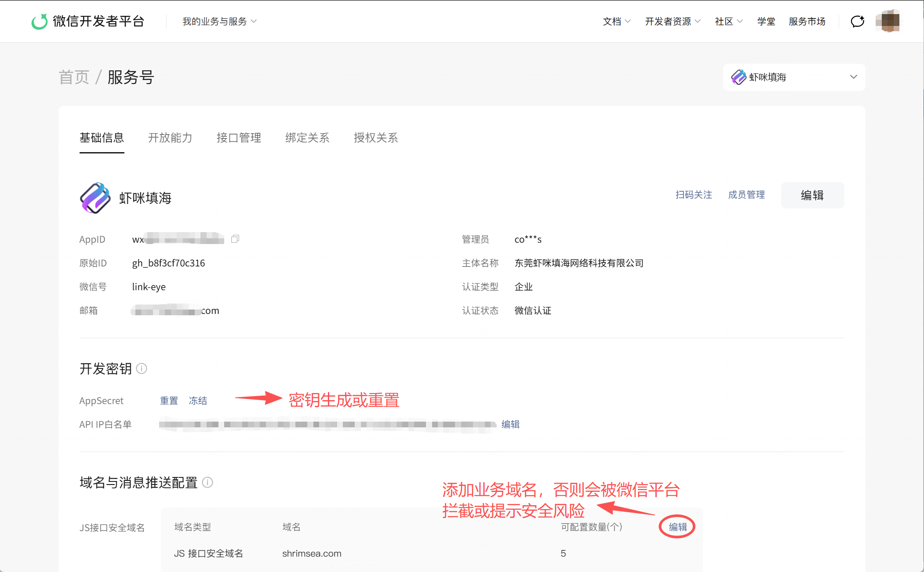Click 重置 next to AppSecret

(169, 401)
